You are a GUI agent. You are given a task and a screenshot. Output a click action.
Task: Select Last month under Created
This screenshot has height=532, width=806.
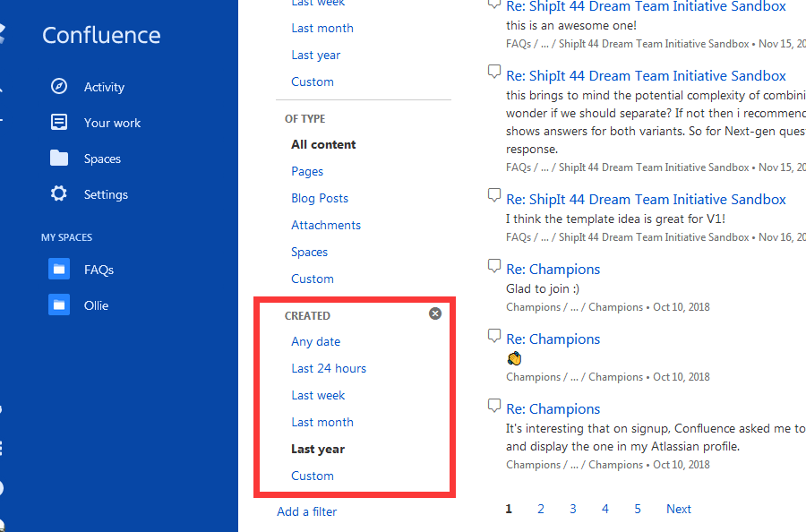click(322, 422)
